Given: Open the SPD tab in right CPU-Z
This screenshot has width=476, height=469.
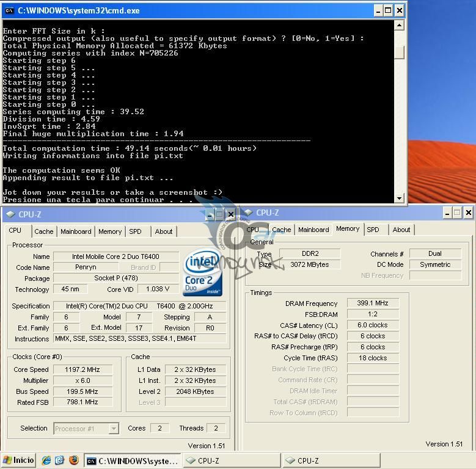Looking at the screenshot, I should [373, 230].
